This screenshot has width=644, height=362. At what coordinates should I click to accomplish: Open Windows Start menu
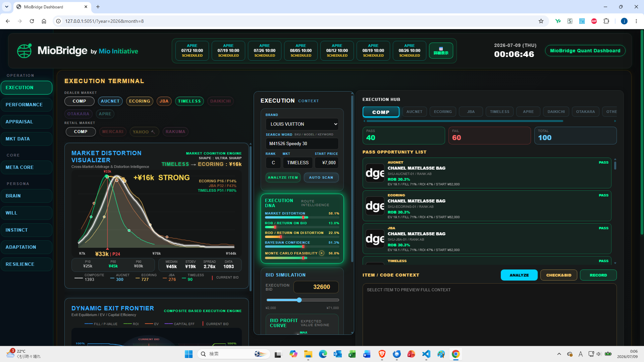(189, 354)
